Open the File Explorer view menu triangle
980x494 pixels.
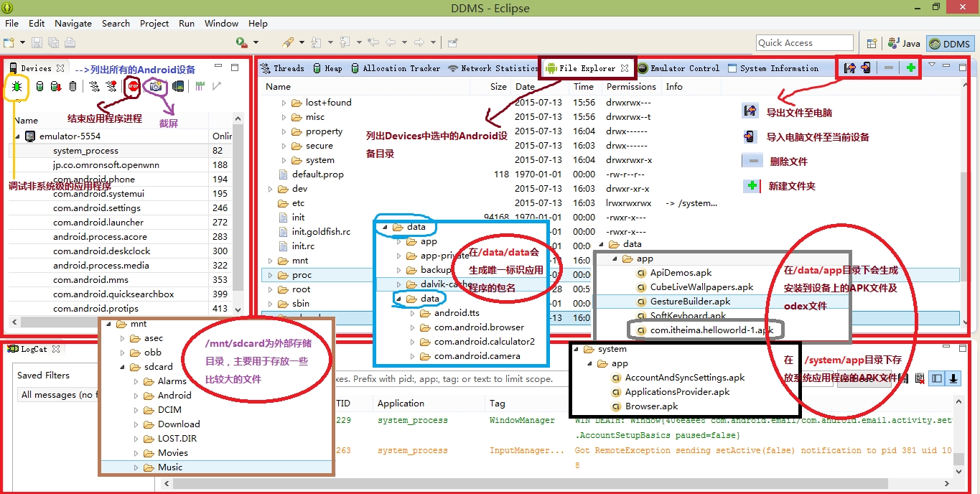[x=931, y=65]
